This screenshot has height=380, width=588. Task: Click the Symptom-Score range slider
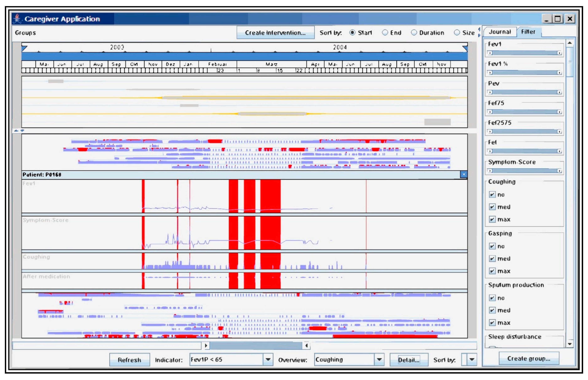[524, 171]
